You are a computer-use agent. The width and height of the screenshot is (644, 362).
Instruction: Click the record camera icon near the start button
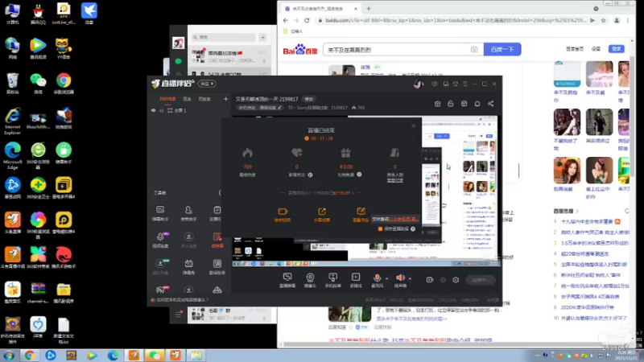[430, 280]
